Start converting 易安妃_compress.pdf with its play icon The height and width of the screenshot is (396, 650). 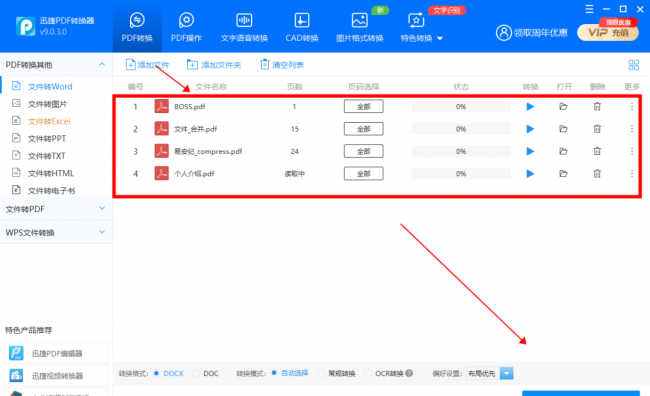coord(530,151)
